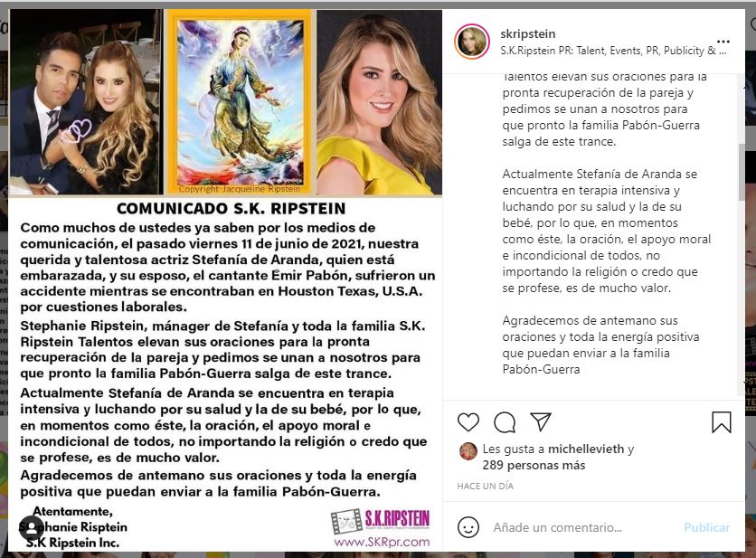Screen dimensions: 756x558
Task: Share post using paper plane icon
Action: [x=541, y=422]
